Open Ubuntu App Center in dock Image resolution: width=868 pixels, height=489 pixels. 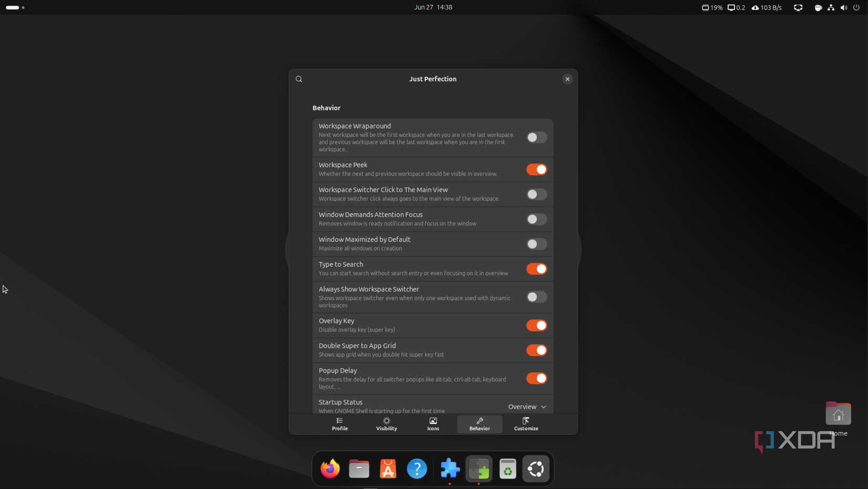pos(388,468)
